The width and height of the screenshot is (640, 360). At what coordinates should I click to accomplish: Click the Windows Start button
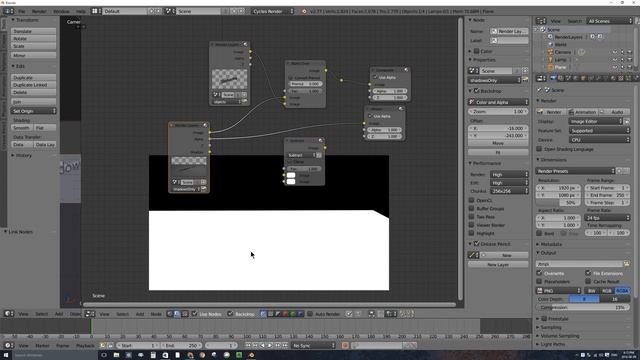click(6, 355)
